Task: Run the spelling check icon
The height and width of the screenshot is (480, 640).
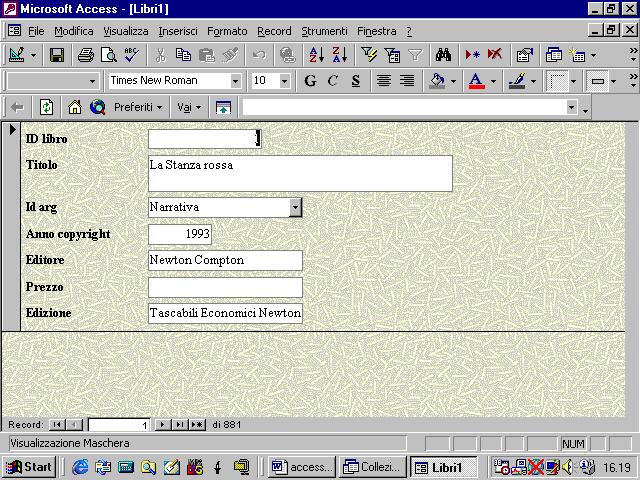Action: [x=132, y=55]
